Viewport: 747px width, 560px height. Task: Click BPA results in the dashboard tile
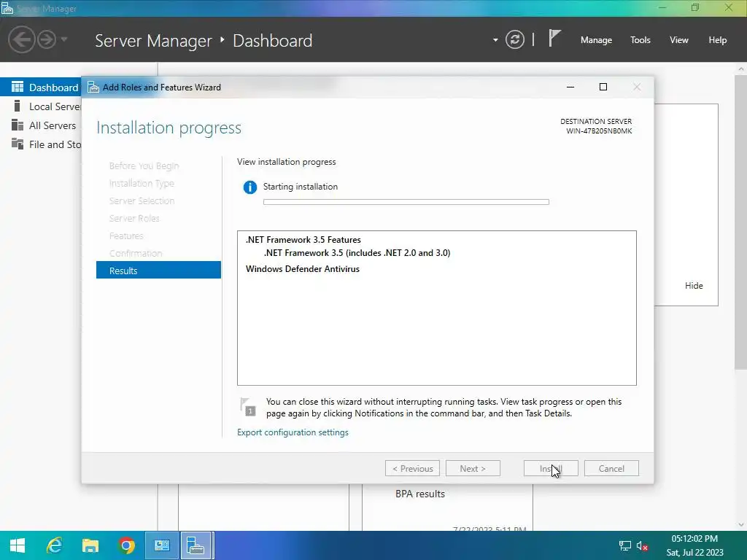coord(419,494)
